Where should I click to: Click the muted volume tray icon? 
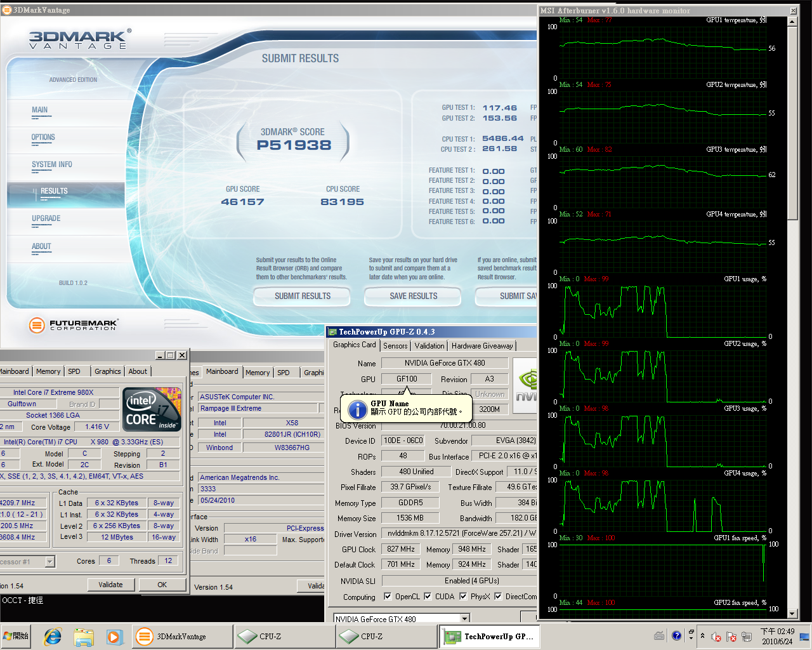click(x=716, y=636)
